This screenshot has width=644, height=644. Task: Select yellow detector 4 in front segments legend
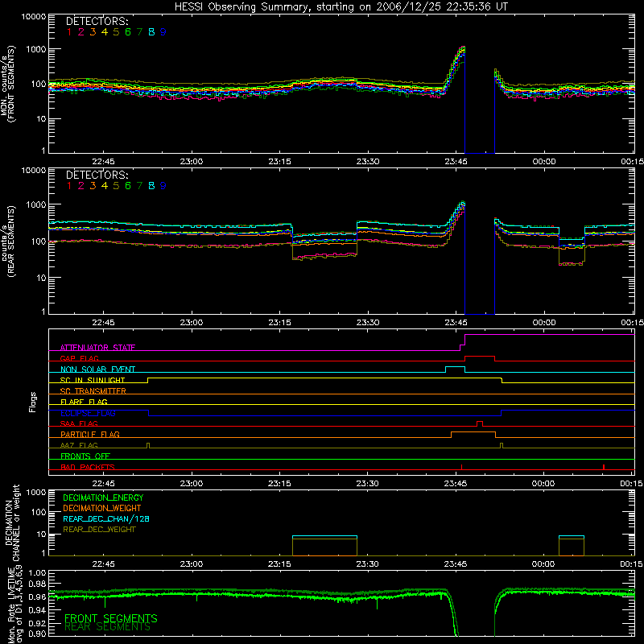(105, 32)
